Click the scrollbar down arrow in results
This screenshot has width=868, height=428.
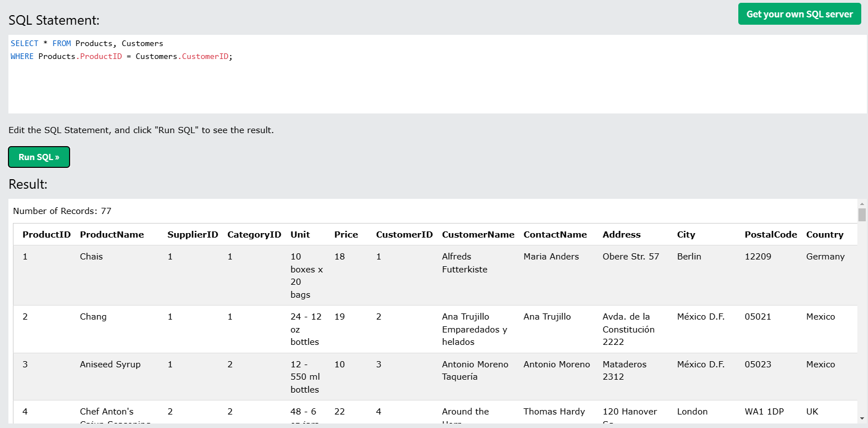[x=862, y=418]
